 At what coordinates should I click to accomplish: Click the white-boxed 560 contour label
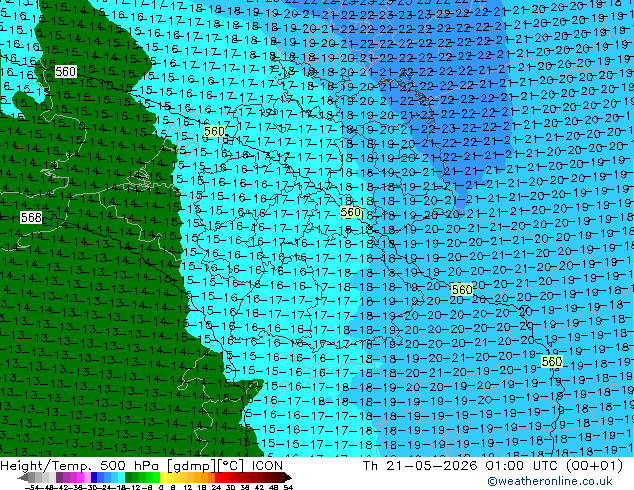66,72
